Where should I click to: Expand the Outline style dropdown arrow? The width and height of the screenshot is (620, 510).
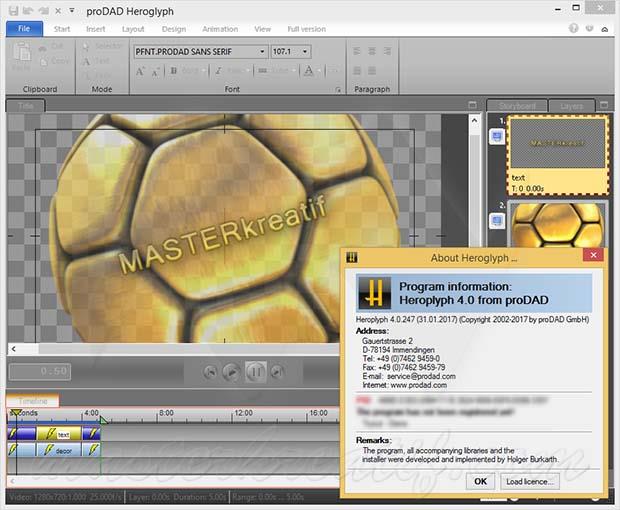(294, 71)
